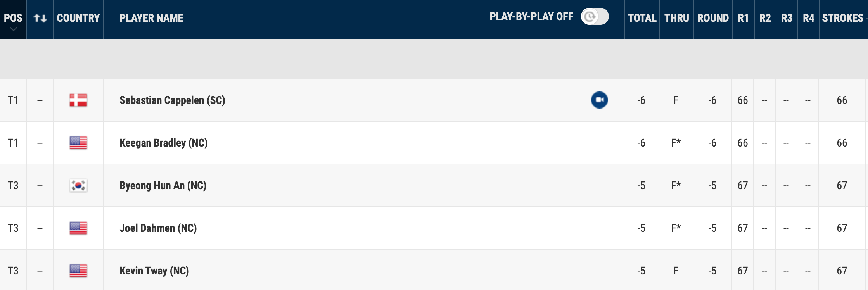The height and width of the screenshot is (290, 868).
Task: Select the THRU column header
Action: (x=676, y=18)
